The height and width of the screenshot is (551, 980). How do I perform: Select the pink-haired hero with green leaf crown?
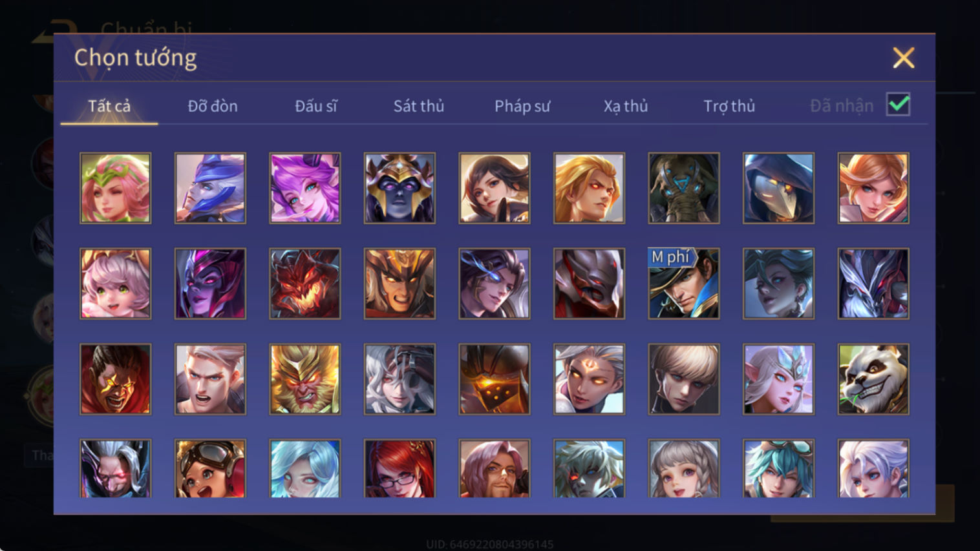pos(115,188)
